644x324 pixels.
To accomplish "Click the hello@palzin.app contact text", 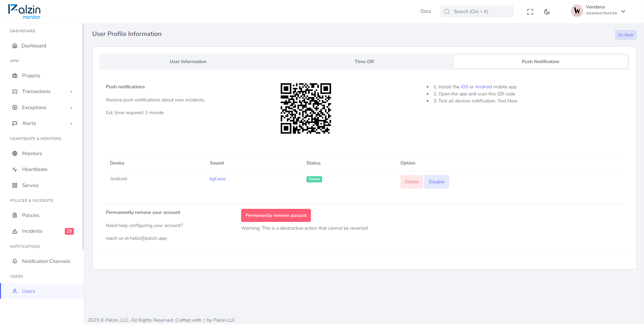I will tap(148, 238).
